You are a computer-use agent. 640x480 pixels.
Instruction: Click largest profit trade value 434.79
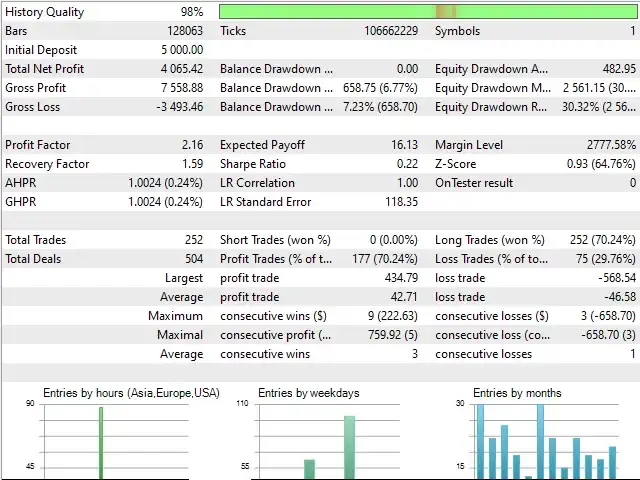tap(402, 278)
